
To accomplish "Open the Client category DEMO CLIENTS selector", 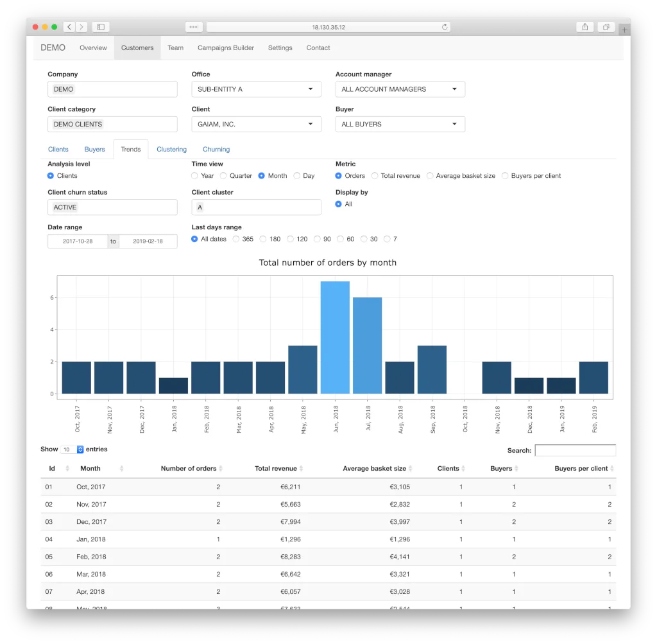I will 112,124.
